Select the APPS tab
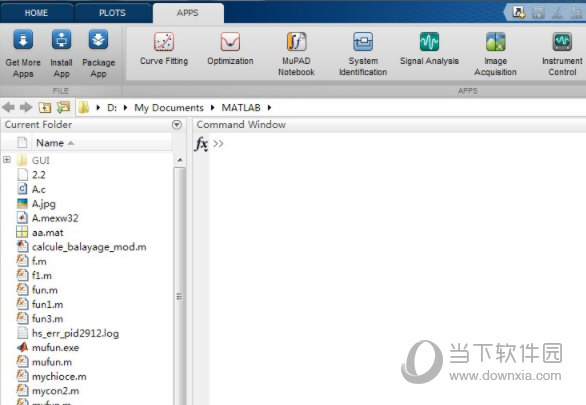This screenshot has width=586, height=405. pos(188,13)
